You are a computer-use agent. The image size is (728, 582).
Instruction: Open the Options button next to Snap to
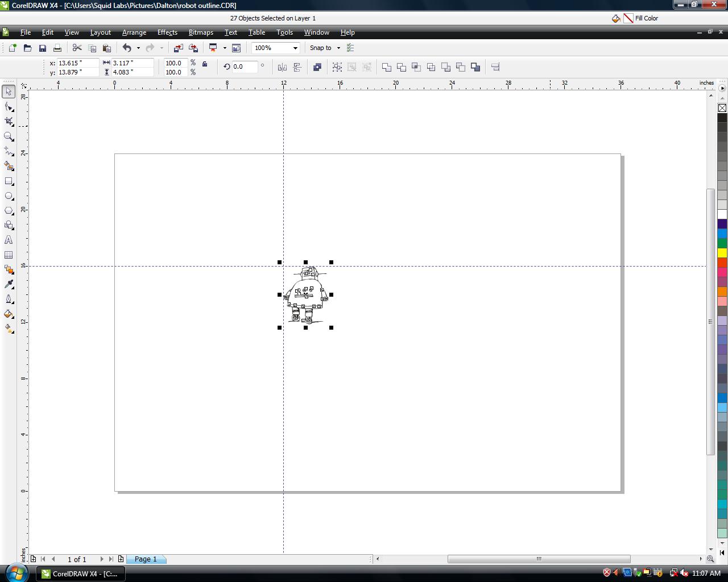350,48
